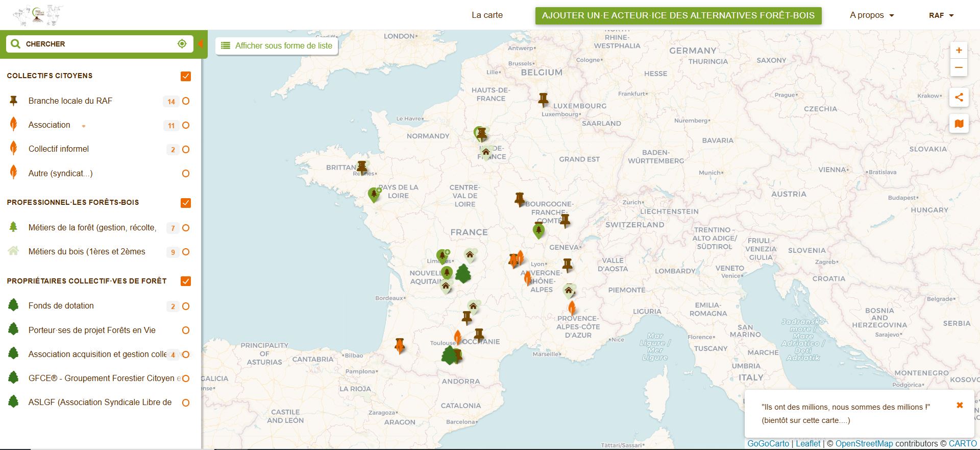Select the Branche locale du RAF radio
980x450 pixels.
pyautogui.click(x=186, y=101)
